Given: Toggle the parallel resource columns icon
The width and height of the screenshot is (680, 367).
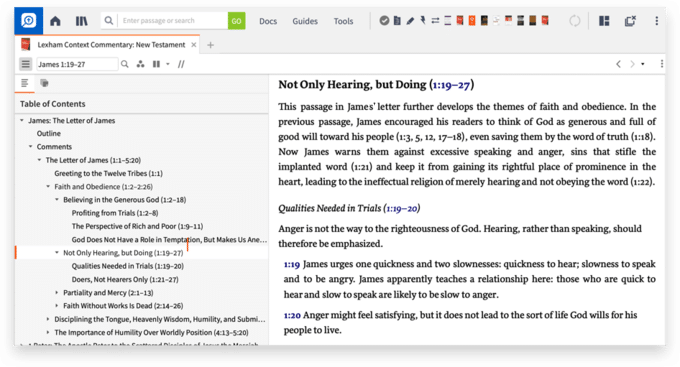Looking at the screenshot, I should coord(156,64).
